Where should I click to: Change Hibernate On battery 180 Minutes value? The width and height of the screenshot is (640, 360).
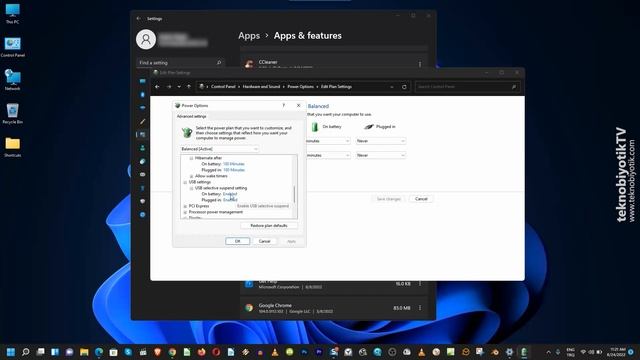[234, 164]
